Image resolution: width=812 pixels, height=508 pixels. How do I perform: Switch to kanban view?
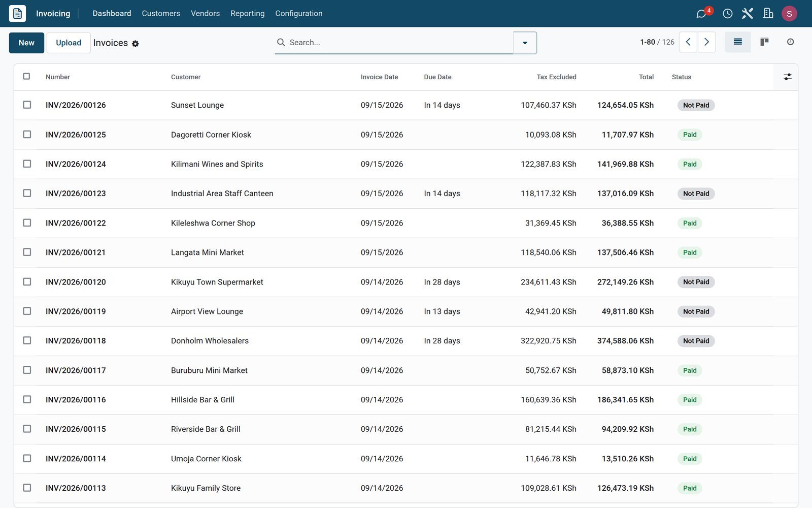764,42
